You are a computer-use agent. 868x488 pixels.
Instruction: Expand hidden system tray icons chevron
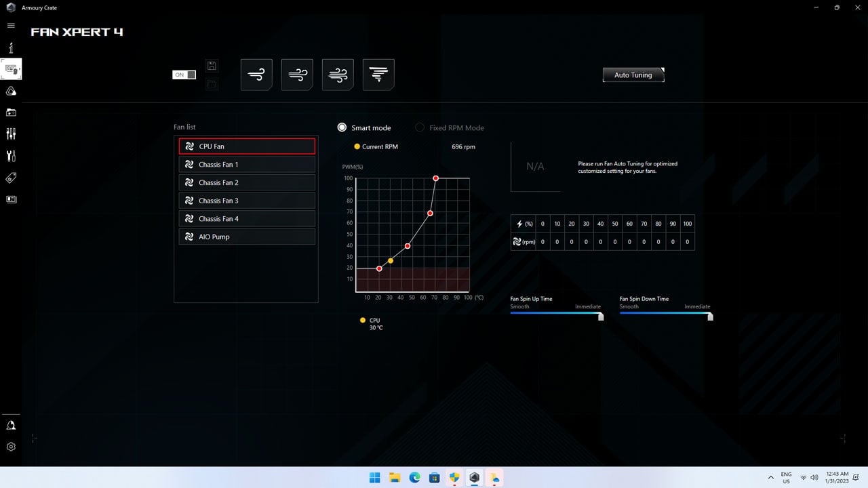[x=771, y=477]
